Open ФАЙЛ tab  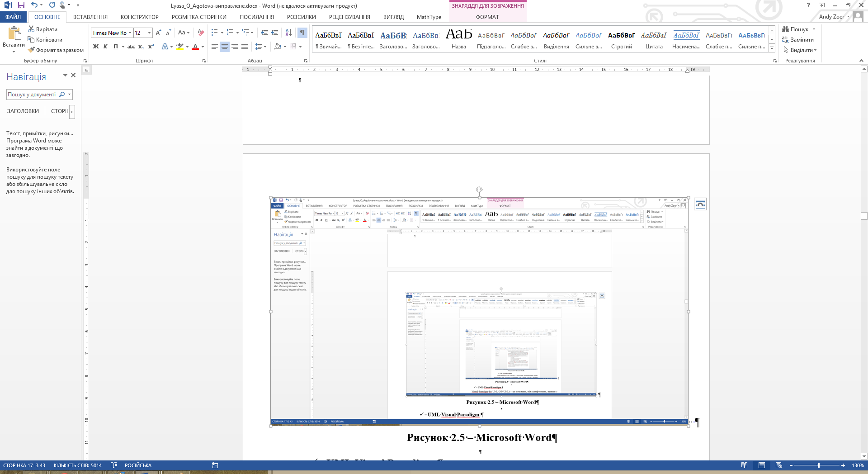click(x=14, y=17)
